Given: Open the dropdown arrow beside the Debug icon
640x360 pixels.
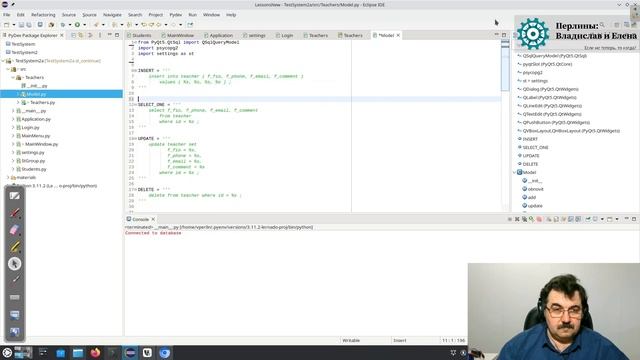Looking at the screenshot, I should pyautogui.click(x=70, y=25).
